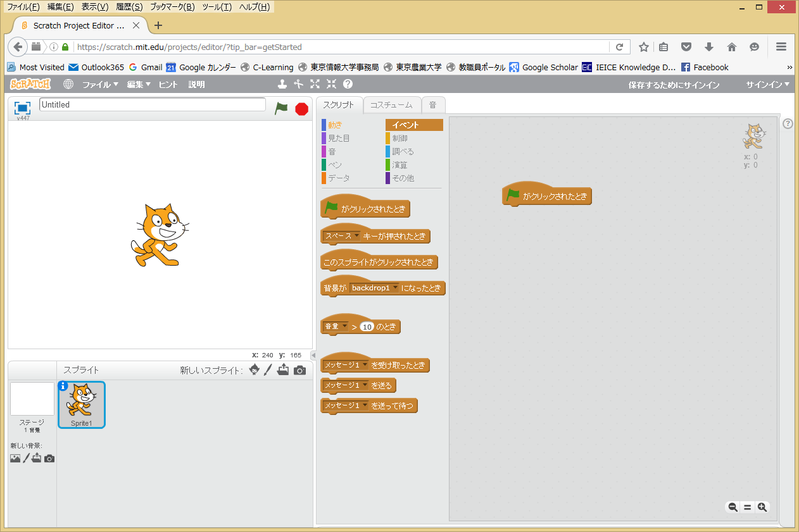Image resolution: width=799 pixels, height=532 pixels.
Task: Select the Delete scissors tool
Action: (x=299, y=84)
